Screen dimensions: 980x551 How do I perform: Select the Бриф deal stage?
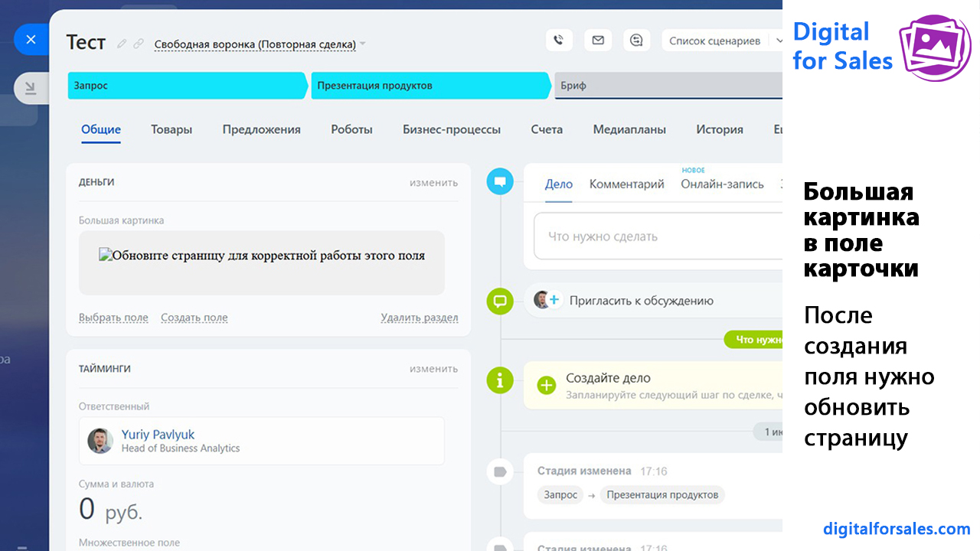pyautogui.click(x=666, y=86)
